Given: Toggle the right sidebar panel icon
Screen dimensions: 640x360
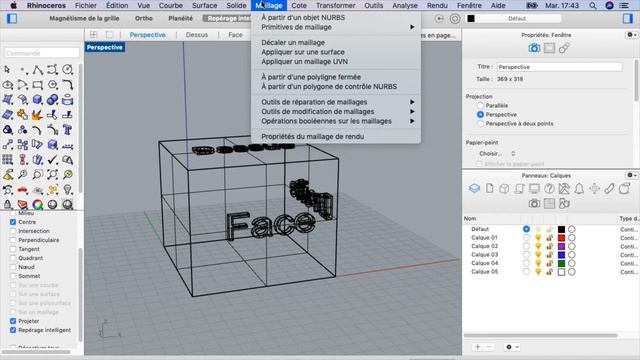Looking at the screenshot, I should pyautogui.click(x=627, y=18).
